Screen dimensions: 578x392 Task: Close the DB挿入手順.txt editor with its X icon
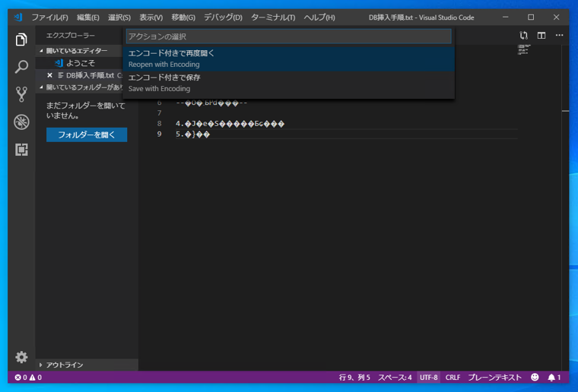click(49, 75)
